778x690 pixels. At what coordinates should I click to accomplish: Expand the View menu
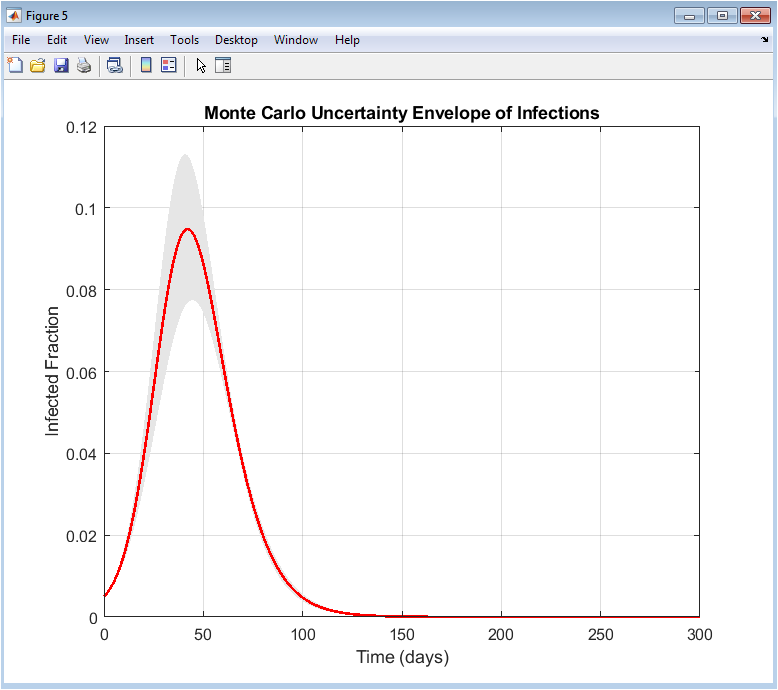[x=96, y=40]
